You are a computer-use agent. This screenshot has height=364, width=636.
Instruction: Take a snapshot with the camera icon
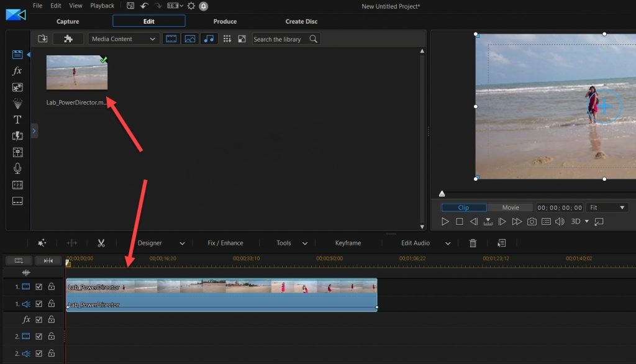530,221
